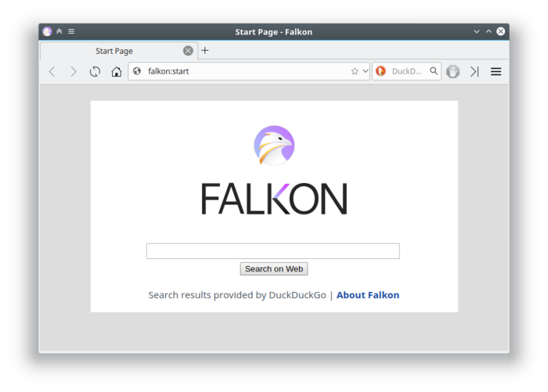The height and width of the screenshot is (392, 548).
Task: Open the AdBlock hand icon
Action: (453, 72)
